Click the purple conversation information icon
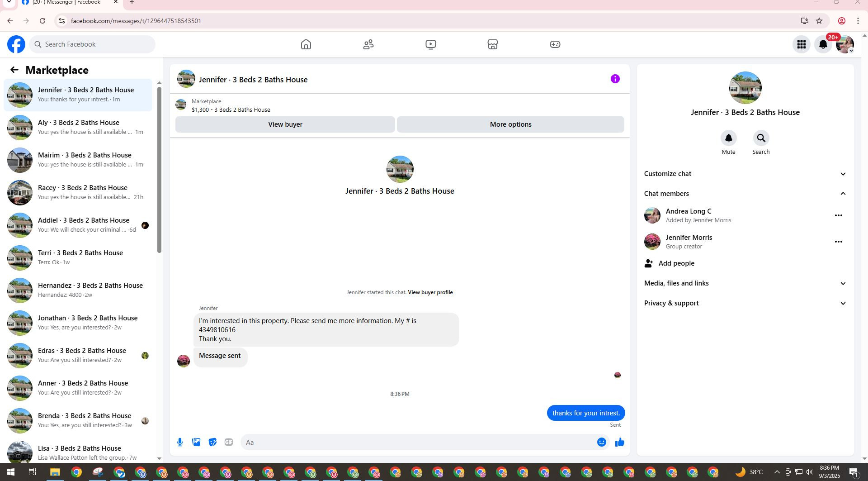868x481 pixels. click(615, 79)
